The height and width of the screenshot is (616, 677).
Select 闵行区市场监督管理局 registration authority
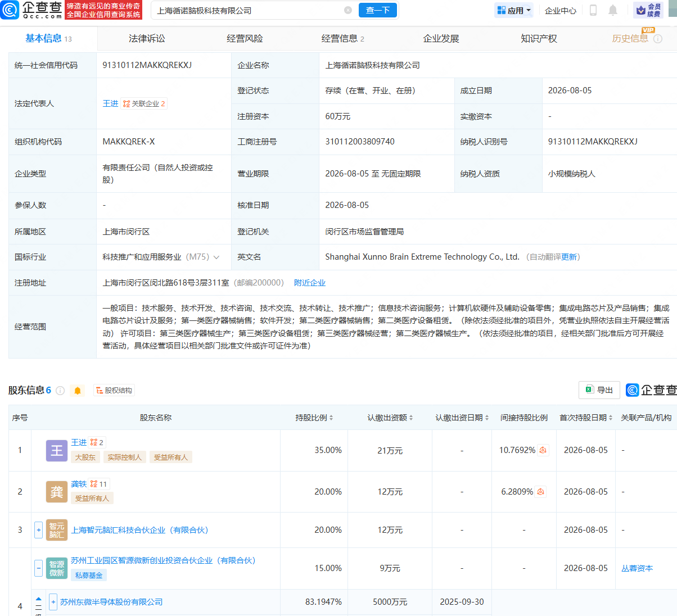tap(364, 232)
